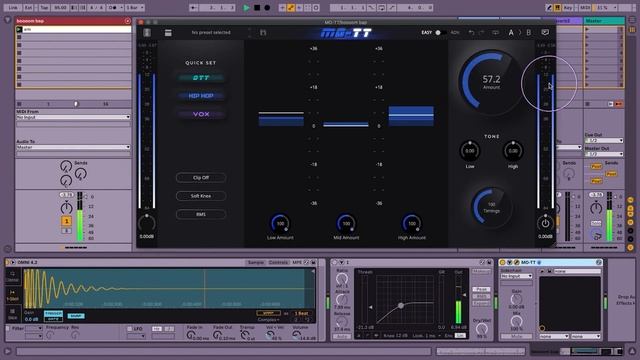Select the Master track header
Viewport: 640px width, 360px height.
pyautogui.click(x=604, y=21)
